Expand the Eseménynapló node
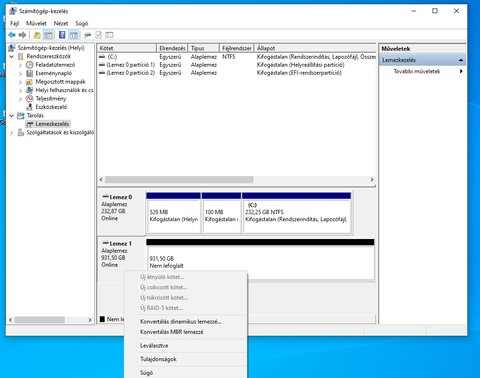 (x=20, y=73)
